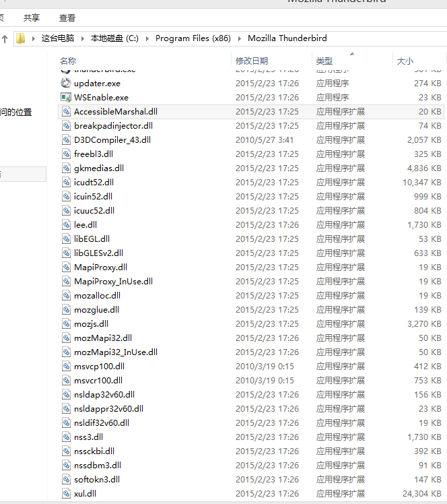Image resolution: width=447 pixels, height=504 pixels.
Task: Go up one folder level with up arrow
Action: [x=5, y=39]
